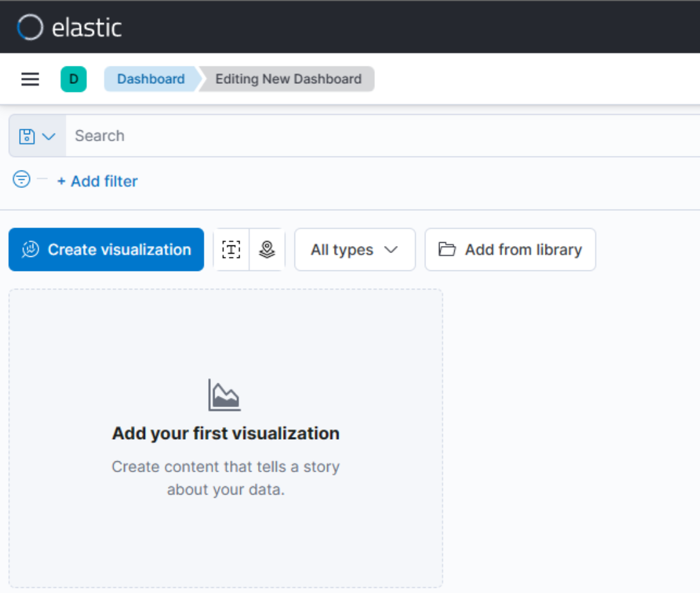Click the chart placeholder icon in empty panel
Screen dimensions: 700x593
pyautogui.click(x=225, y=394)
